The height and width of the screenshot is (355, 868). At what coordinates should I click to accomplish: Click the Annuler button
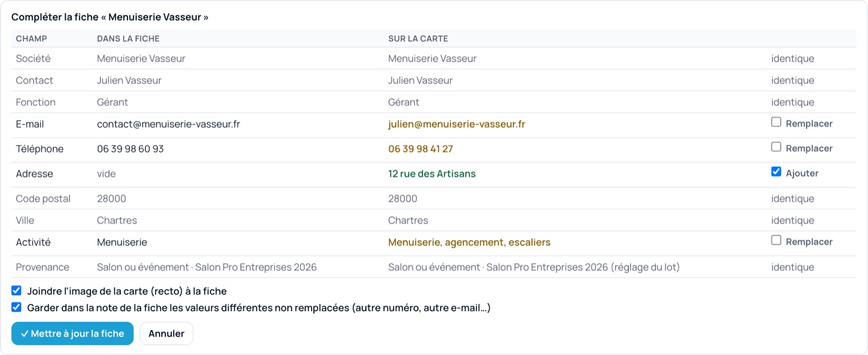(167, 333)
